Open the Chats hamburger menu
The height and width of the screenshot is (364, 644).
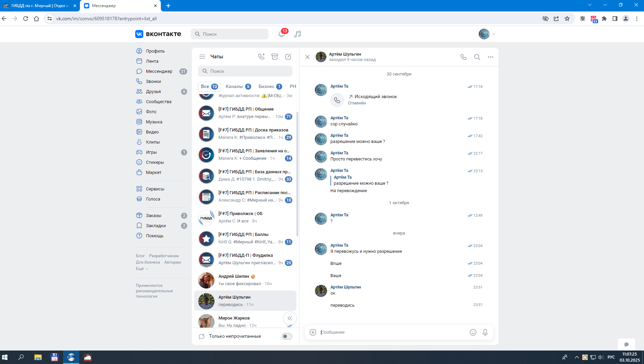[x=202, y=57]
